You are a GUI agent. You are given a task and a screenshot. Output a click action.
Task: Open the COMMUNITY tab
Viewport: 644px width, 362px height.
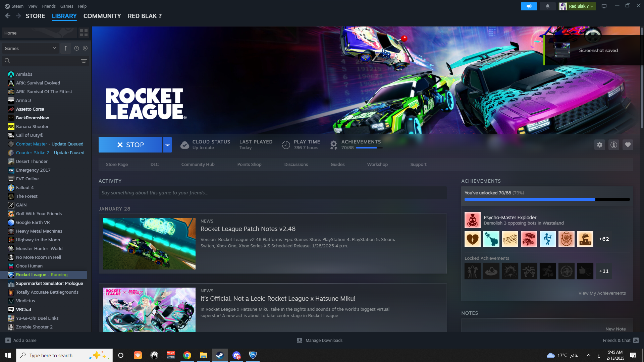pyautogui.click(x=102, y=16)
